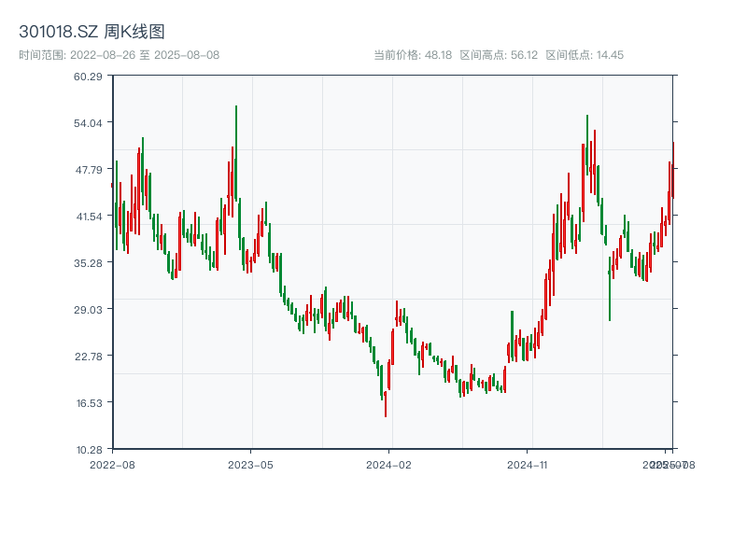Image resolution: width=747 pixels, height=560 pixels.
Task: Click the y-axis label 35.28
Action: (88, 263)
